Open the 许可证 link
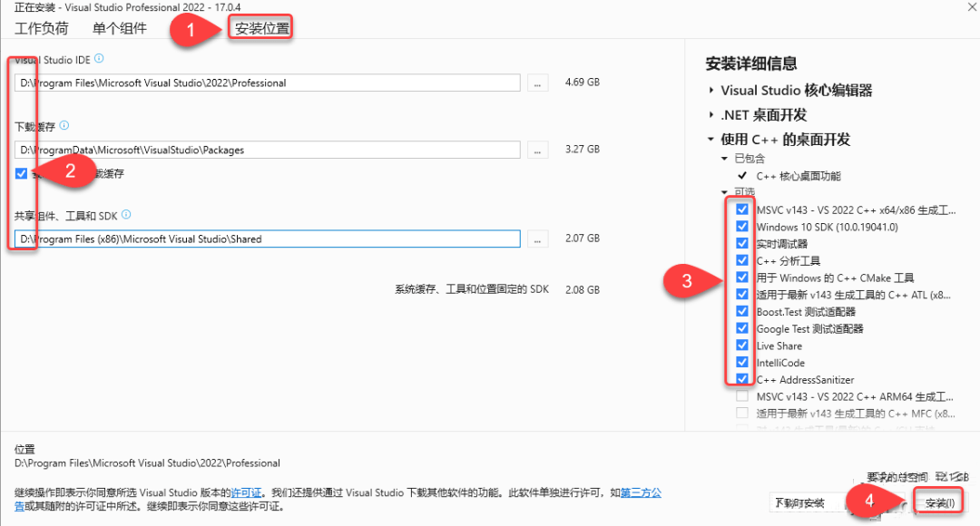 pyautogui.click(x=246, y=492)
